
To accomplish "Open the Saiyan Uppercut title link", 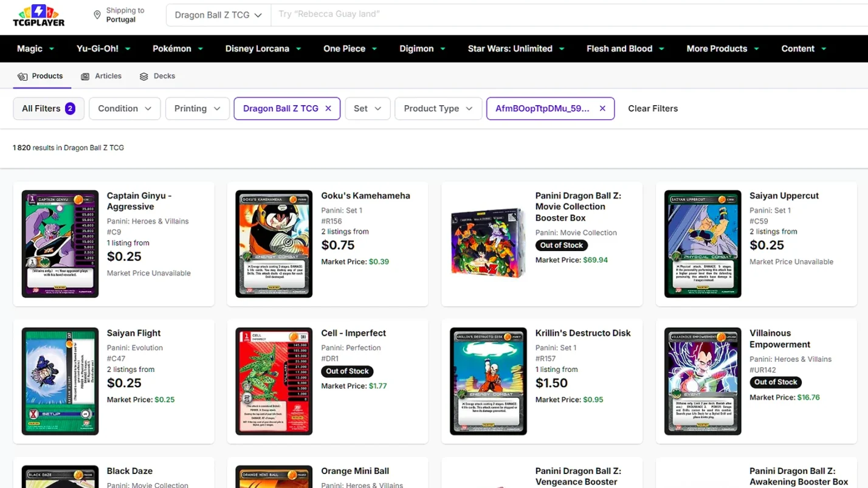I will [x=784, y=196].
